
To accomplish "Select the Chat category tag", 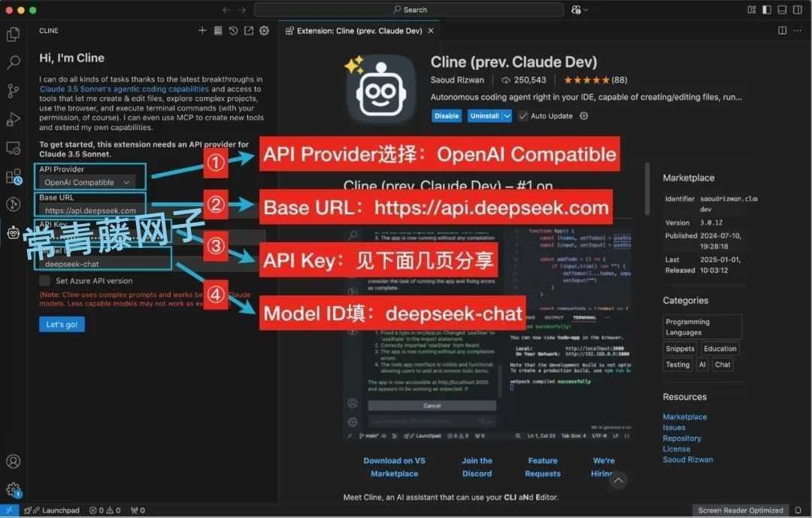I will tap(723, 365).
